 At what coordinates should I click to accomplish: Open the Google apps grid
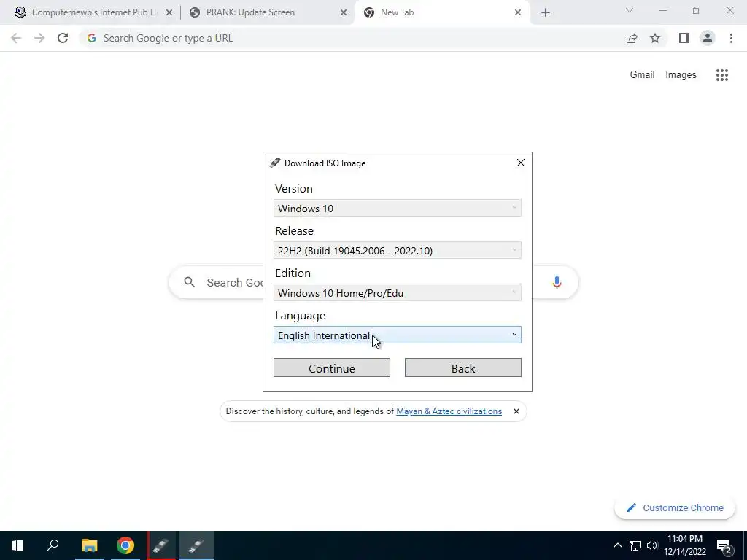(721, 75)
